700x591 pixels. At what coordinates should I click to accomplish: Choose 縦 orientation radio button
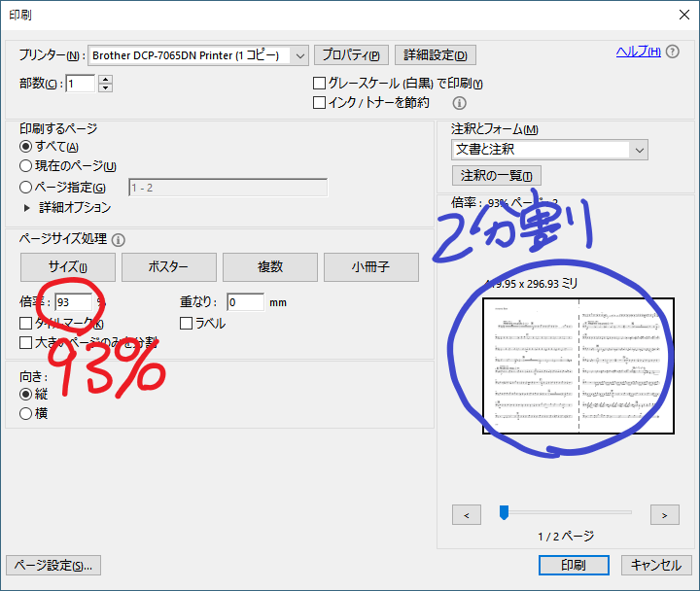pyautogui.click(x=26, y=394)
